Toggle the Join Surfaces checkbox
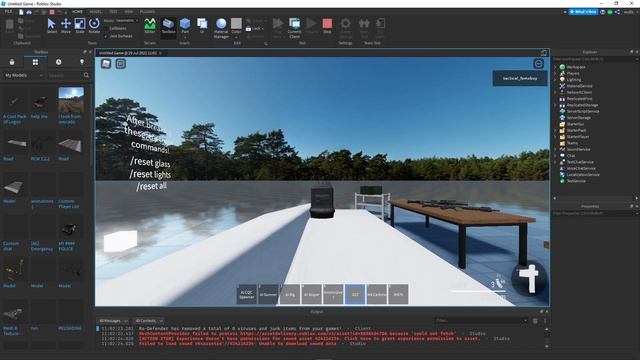640x360 pixels. pyautogui.click(x=106, y=36)
